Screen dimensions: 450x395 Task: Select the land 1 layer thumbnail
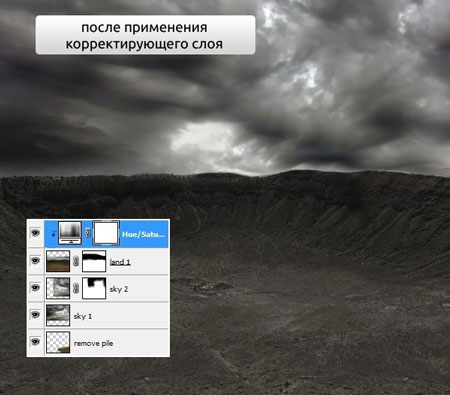pyautogui.click(x=58, y=261)
